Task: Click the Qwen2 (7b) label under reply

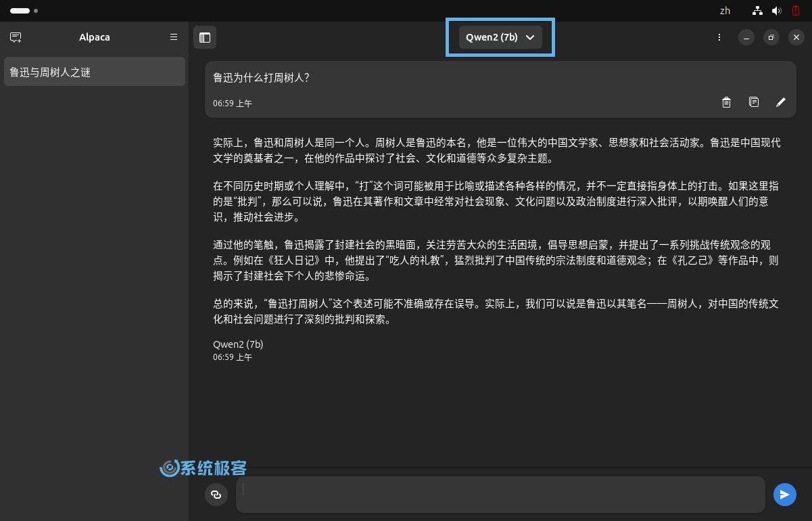Action: coord(238,344)
